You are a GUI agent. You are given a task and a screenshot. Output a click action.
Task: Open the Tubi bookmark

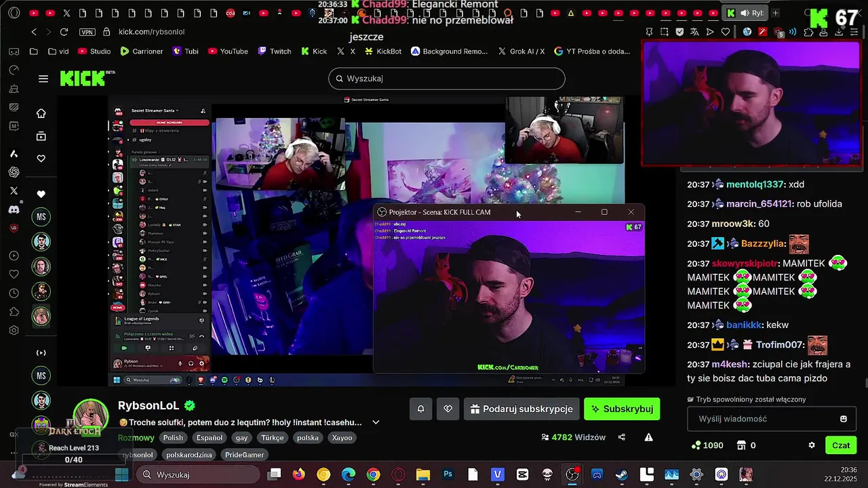[x=185, y=52]
